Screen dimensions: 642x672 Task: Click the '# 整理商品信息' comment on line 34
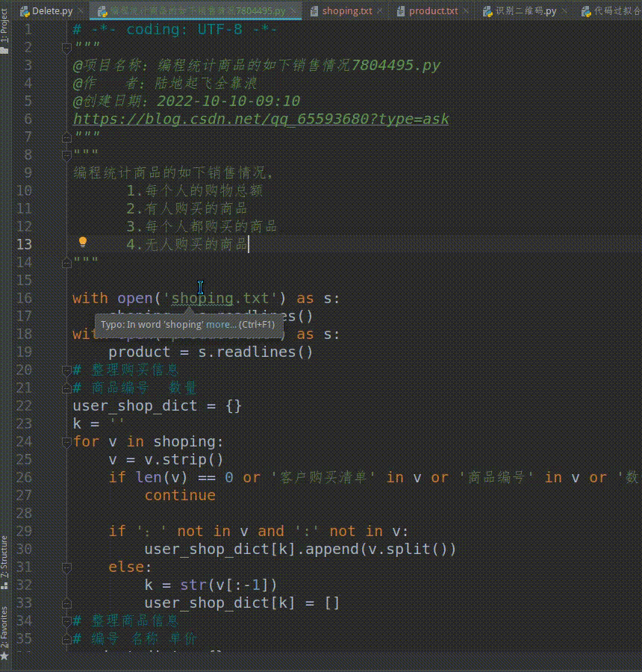pos(125,620)
